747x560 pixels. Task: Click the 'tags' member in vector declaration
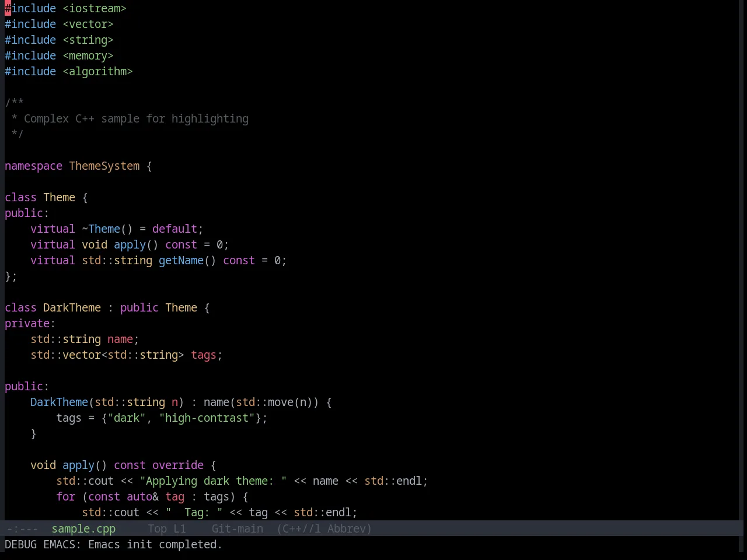tap(204, 355)
